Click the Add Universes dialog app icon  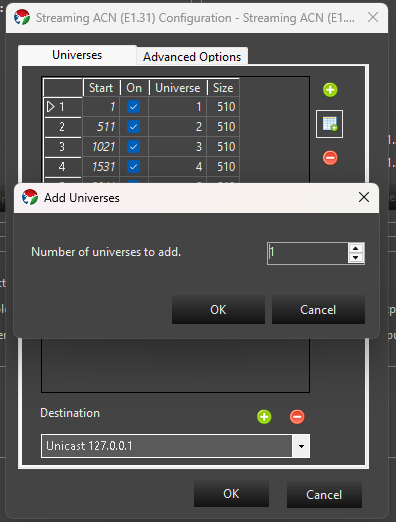[30, 197]
